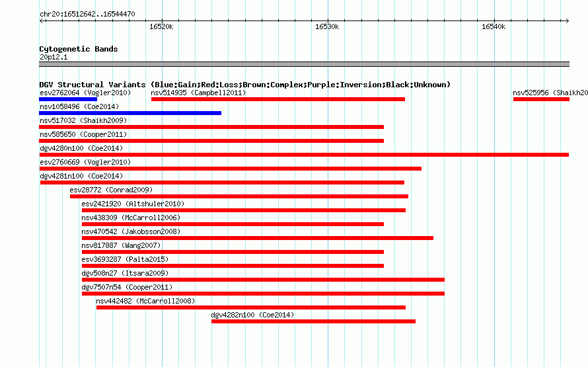Screen dimensions: 588x367
Task: Click the ruler's left arrow end
Action: (42, 21)
